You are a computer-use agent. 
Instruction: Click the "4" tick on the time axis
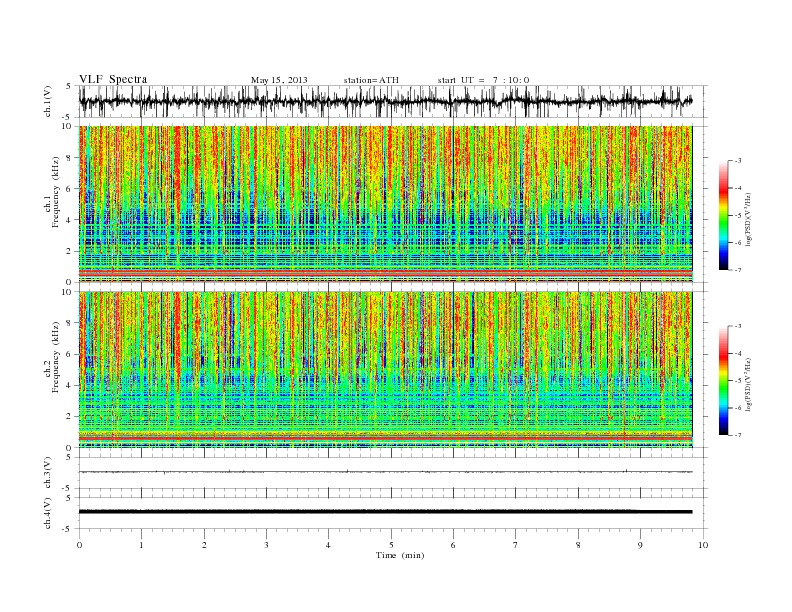tap(328, 545)
